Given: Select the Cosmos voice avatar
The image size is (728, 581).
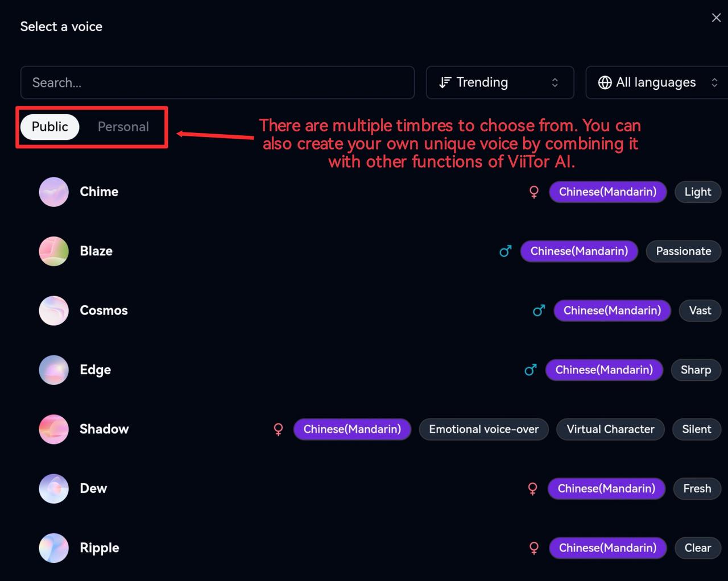Looking at the screenshot, I should tap(53, 310).
